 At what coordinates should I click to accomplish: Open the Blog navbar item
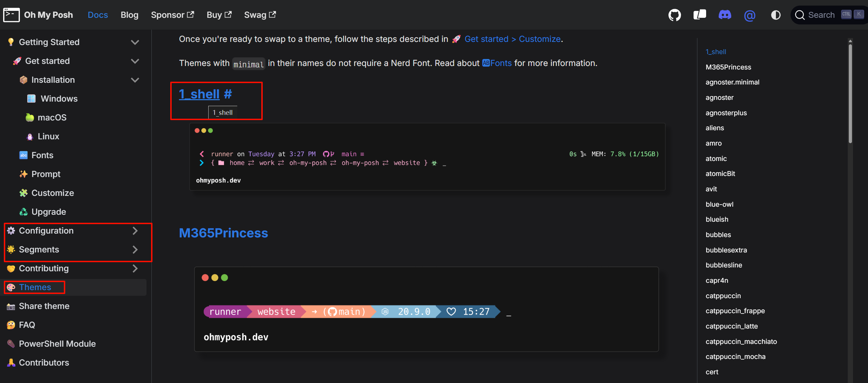click(129, 15)
